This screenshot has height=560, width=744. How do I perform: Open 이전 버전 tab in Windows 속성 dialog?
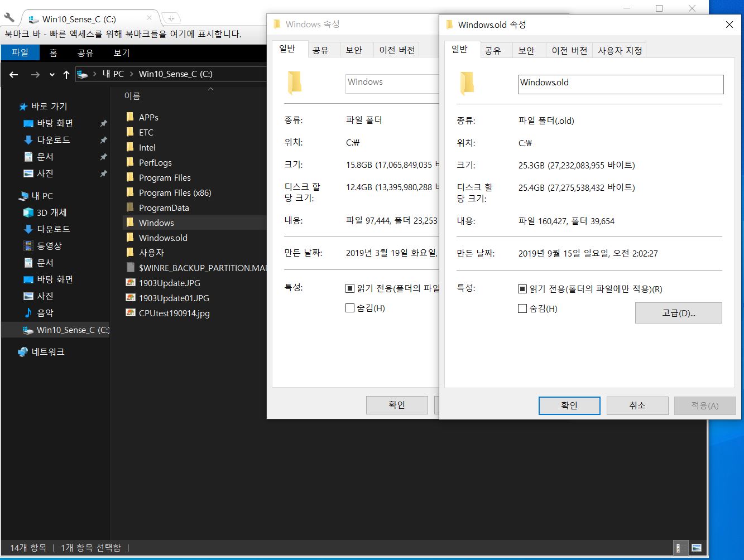pyautogui.click(x=397, y=50)
